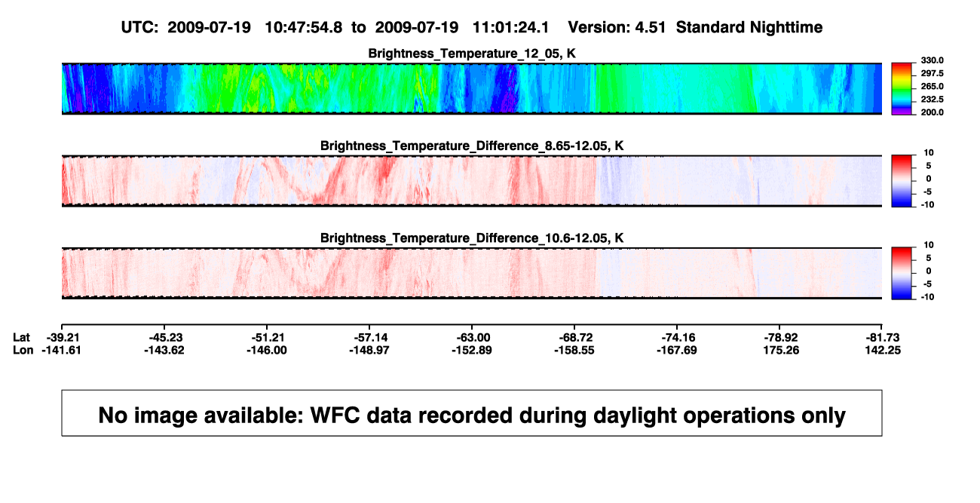This screenshot has width=980, height=503.
Task: Click longitude value -167.69
Action: [677, 350]
